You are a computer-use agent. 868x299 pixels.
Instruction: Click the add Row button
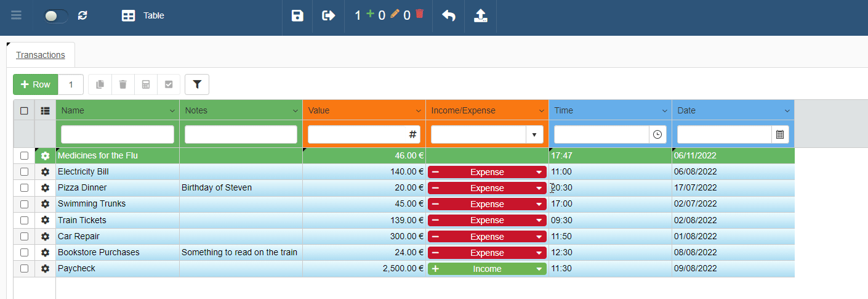click(x=36, y=84)
